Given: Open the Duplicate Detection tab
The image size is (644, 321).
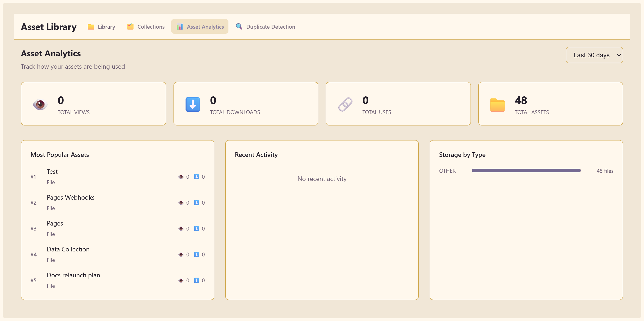Looking at the screenshot, I should 265,27.
